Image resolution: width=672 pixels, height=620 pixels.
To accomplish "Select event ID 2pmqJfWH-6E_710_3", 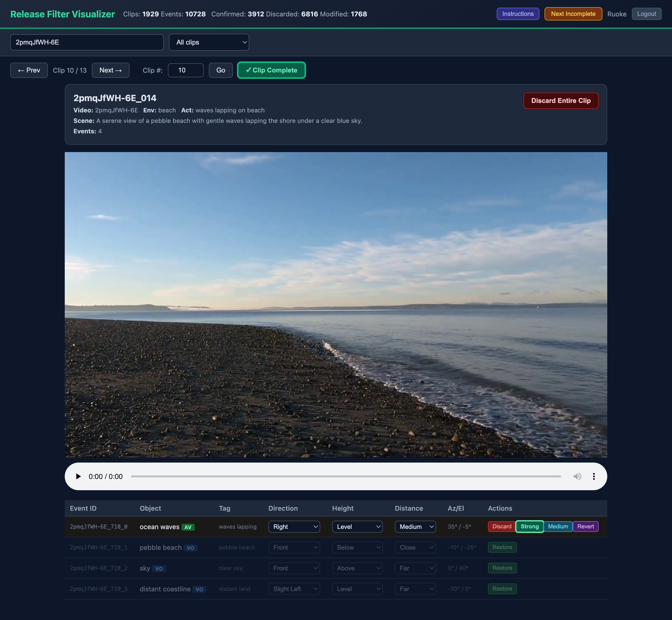I will 99,589.
